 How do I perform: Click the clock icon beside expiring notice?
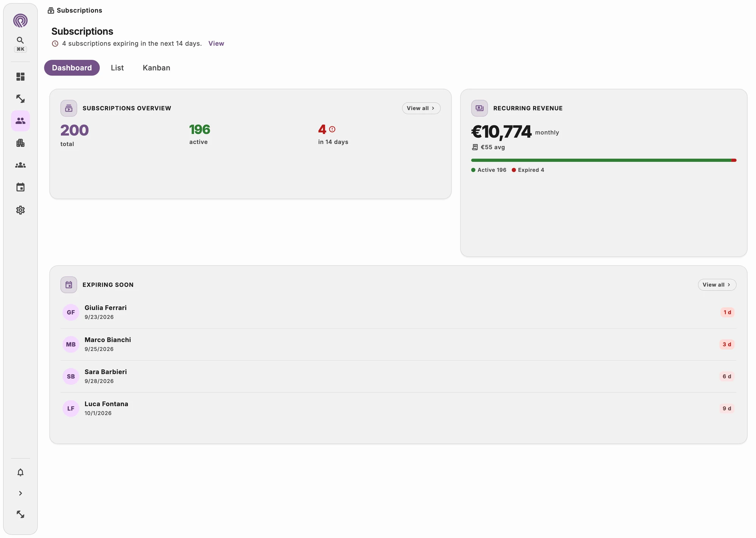(55, 44)
